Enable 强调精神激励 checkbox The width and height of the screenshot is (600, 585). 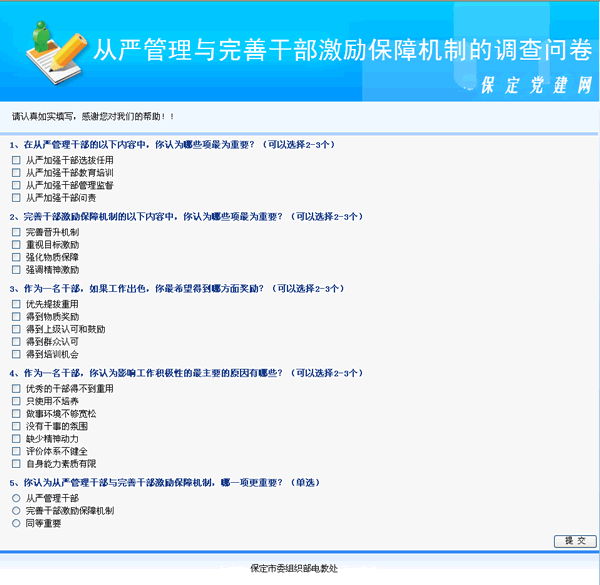click(16, 270)
